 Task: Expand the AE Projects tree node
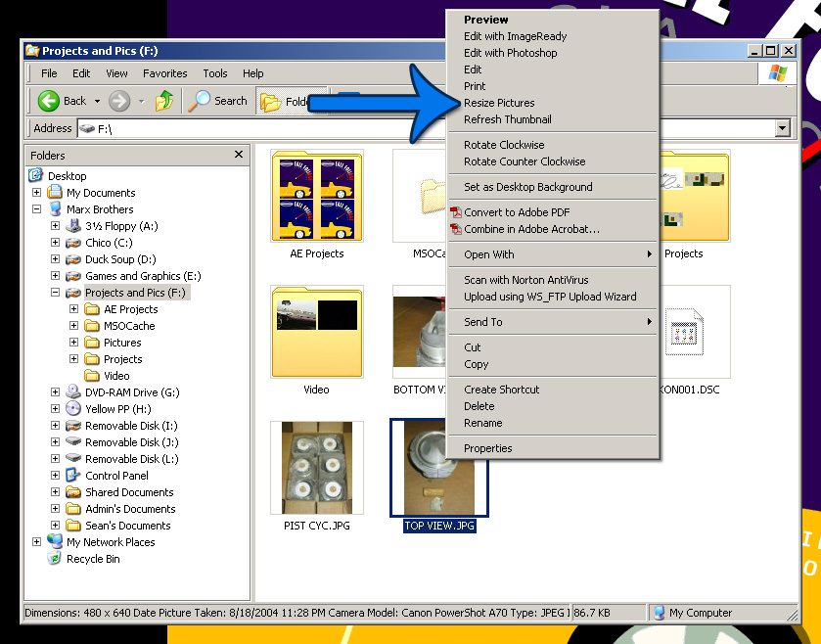(x=73, y=309)
